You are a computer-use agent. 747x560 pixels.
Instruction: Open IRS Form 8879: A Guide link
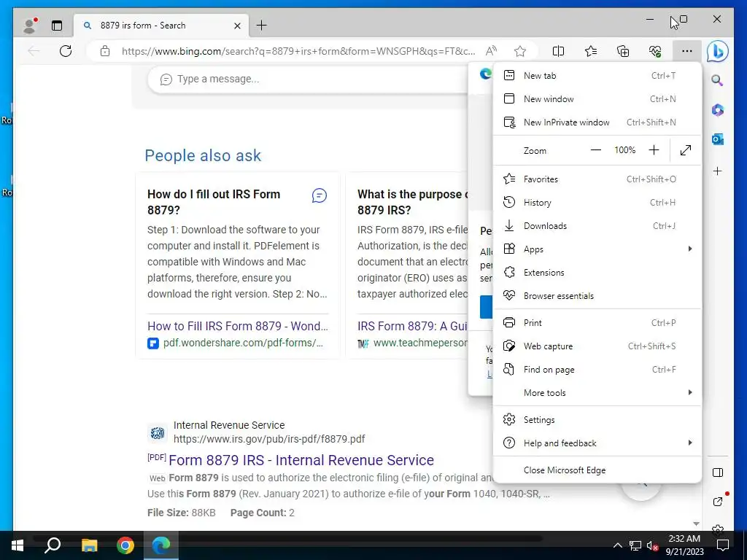[413, 326]
